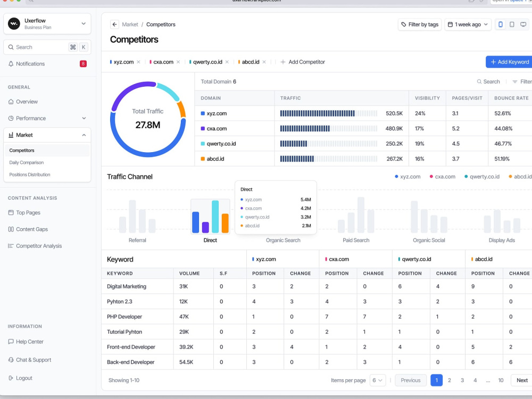Switch to desktop device view icon

point(523,24)
